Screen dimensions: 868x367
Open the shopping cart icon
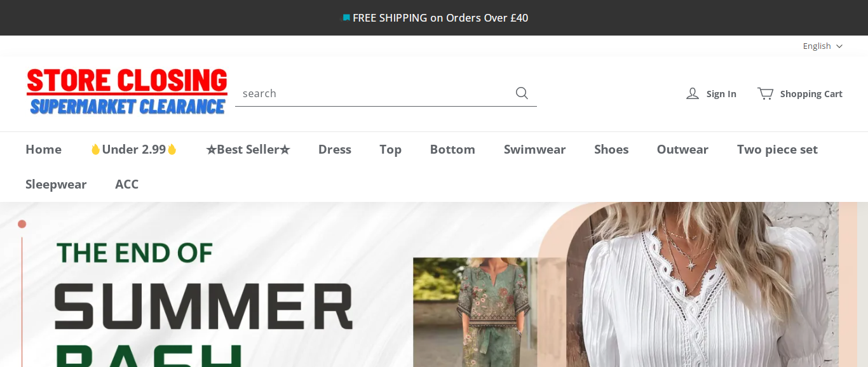point(765,93)
